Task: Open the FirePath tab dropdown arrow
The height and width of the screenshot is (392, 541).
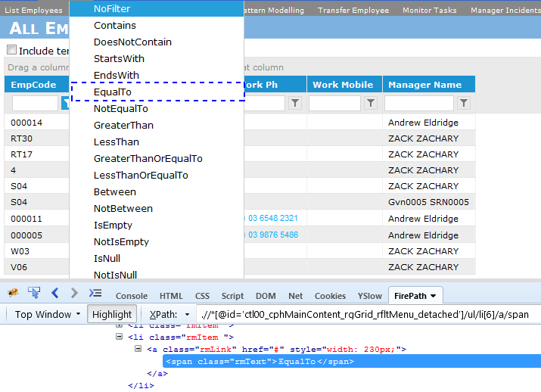Action: point(434,296)
